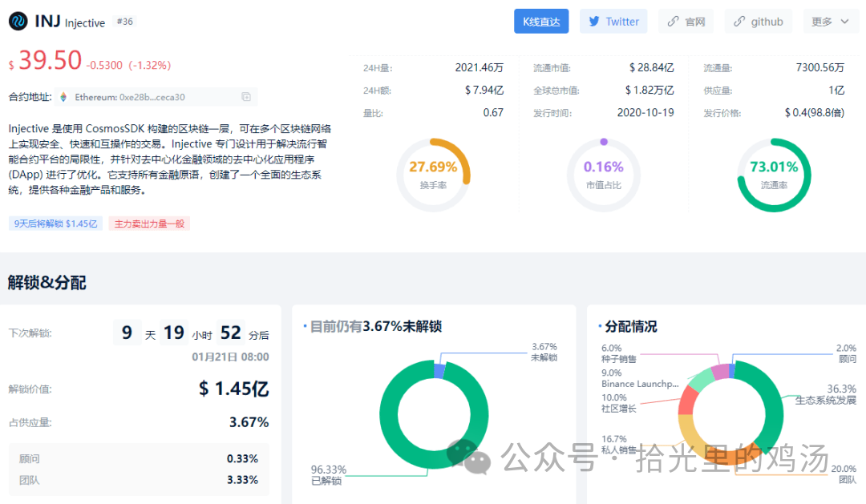Click the 解锁价值 amount $1.45亿
The width and height of the screenshot is (866, 504).
(234, 389)
